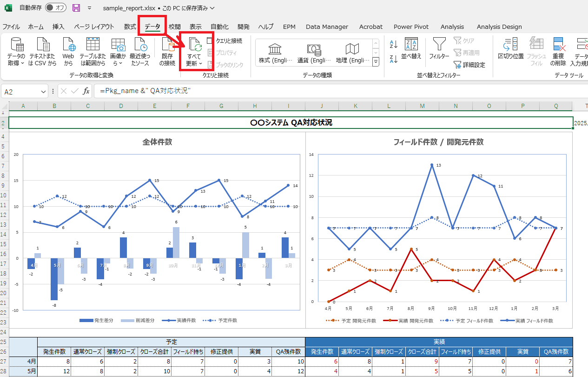
Task: Click 既存の接続 (Existing Connections) icon
Action: (167, 51)
